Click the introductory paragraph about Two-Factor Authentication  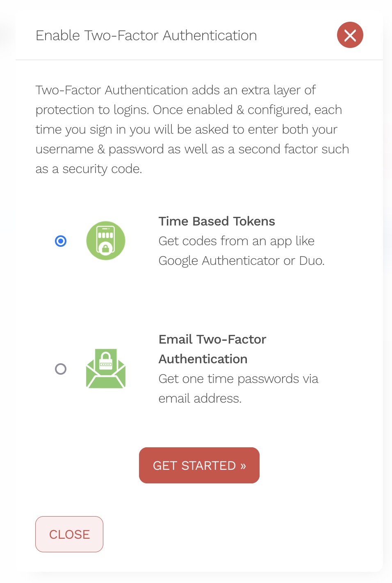[x=192, y=129]
